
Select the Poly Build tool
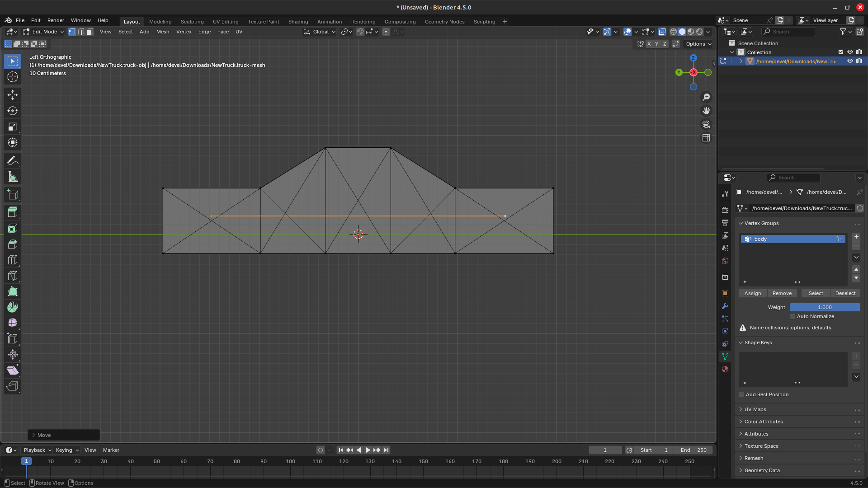[x=13, y=291]
